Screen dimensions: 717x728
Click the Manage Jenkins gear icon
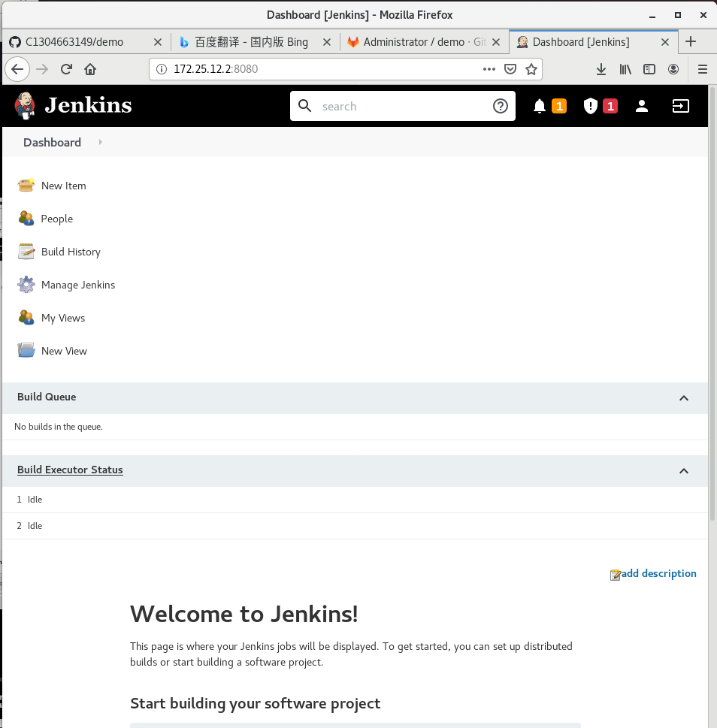click(x=26, y=285)
